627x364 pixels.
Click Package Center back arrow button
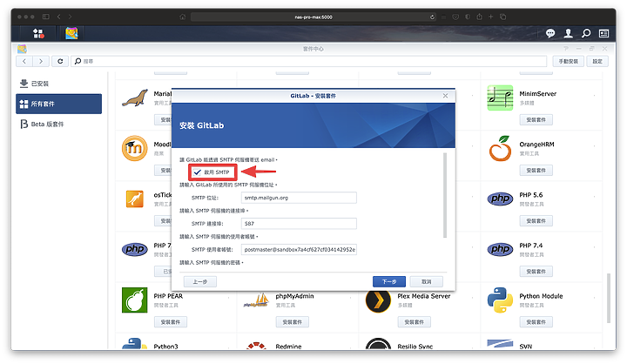pyautogui.click(x=24, y=61)
